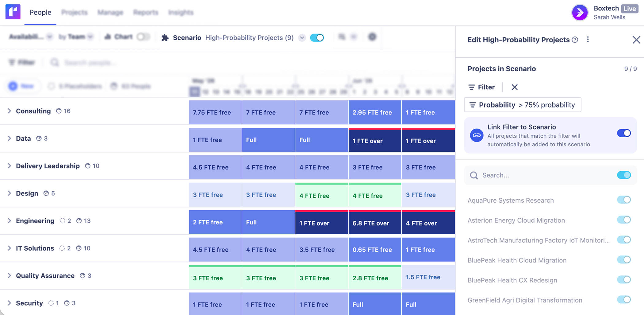Switch to the People tab

pos(40,12)
